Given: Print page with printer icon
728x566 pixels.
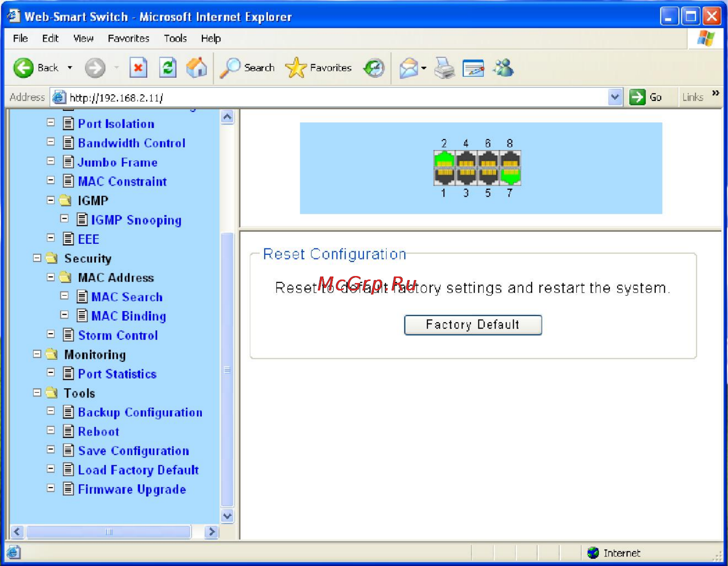Looking at the screenshot, I should tap(444, 68).
